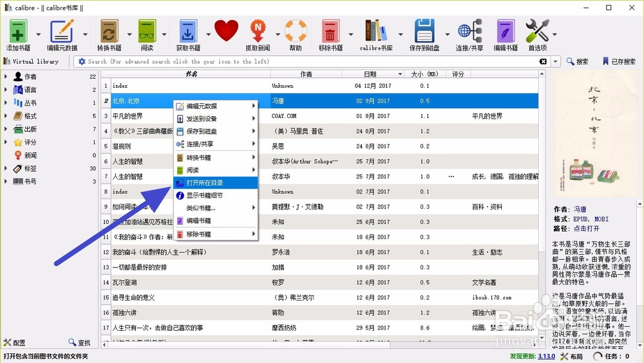Open the EPUB format link

pyautogui.click(x=581, y=219)
